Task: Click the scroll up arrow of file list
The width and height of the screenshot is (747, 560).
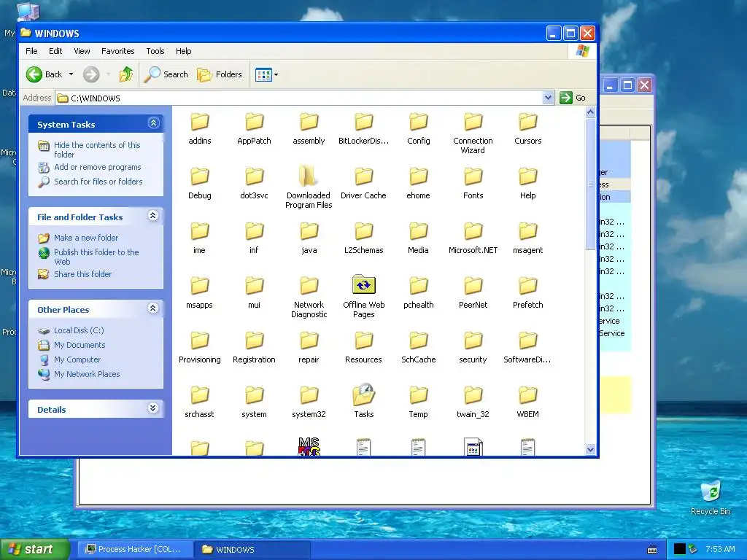Action: click(x=590, y=112)
